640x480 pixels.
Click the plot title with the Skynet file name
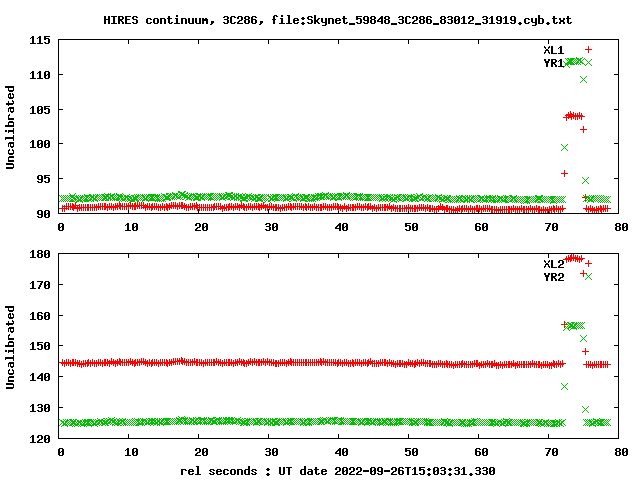pos(338,20)
